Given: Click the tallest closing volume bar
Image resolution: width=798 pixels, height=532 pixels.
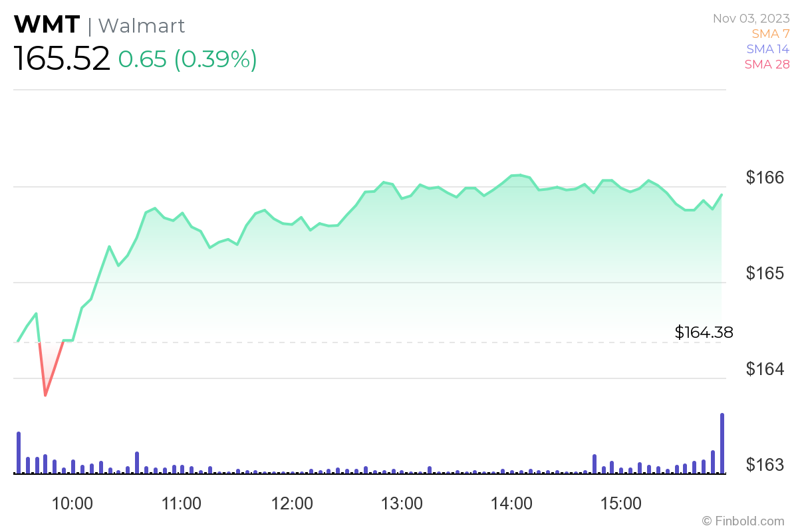Looking at the screenshot, I should 722,444.
